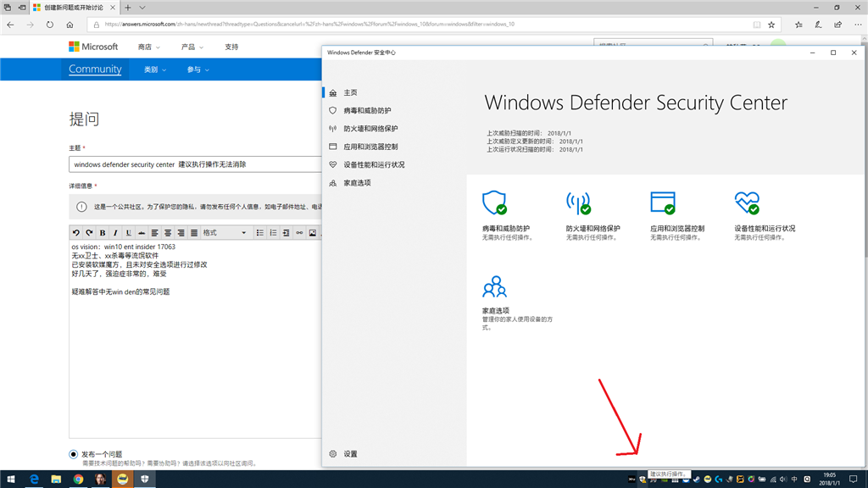
Task: Refresh the page in Edge
Action: tap(50, 25)
